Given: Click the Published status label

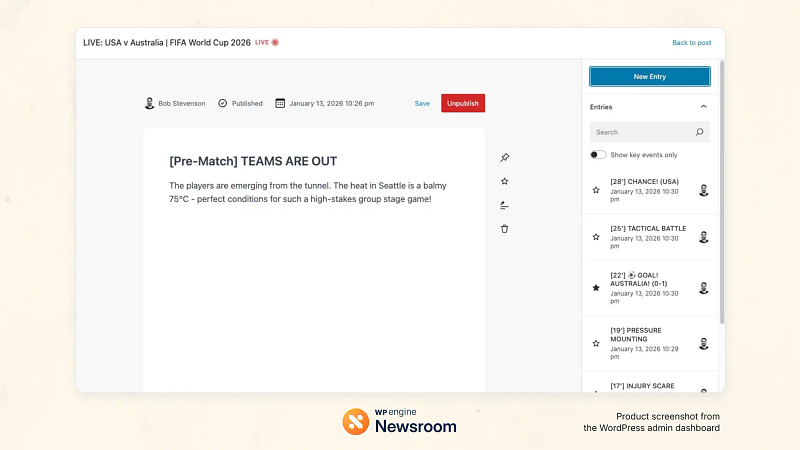Looking at the screenshot, I should tap(247, 103).
